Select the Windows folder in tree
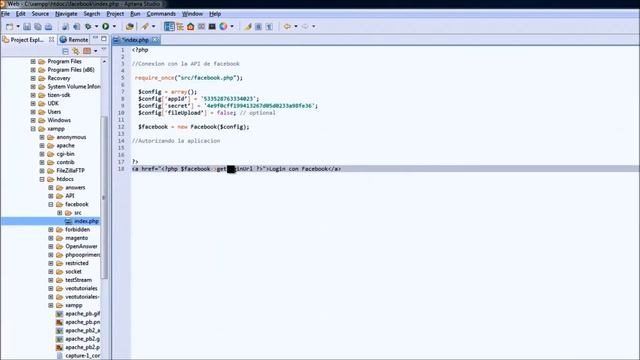 coord(59,120)
